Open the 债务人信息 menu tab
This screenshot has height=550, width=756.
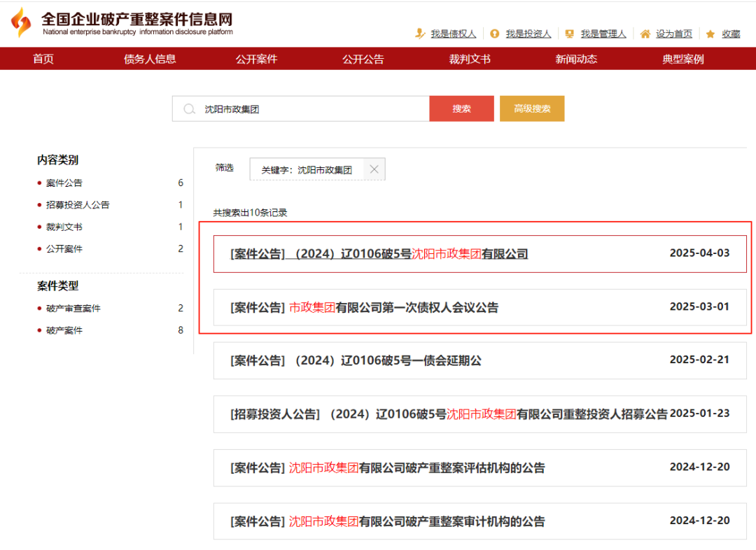coord(150,59)
